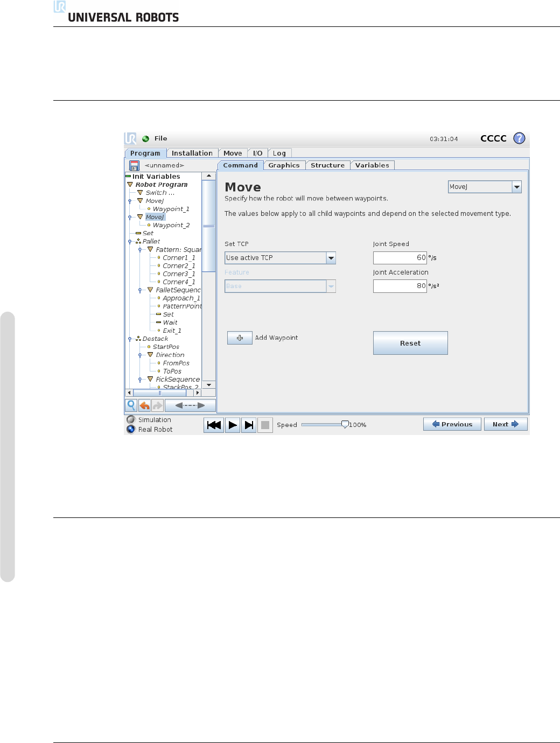The image size is (560, 743).
Task: Click the tree horizontal scrollbar right arrow
Action: click(x=198, y=393)
